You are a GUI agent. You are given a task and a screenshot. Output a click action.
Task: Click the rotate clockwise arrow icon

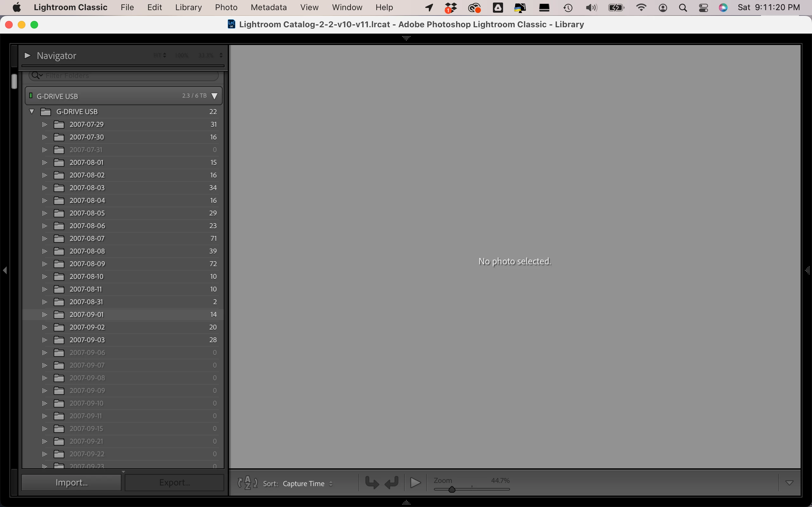coord(392,483)
